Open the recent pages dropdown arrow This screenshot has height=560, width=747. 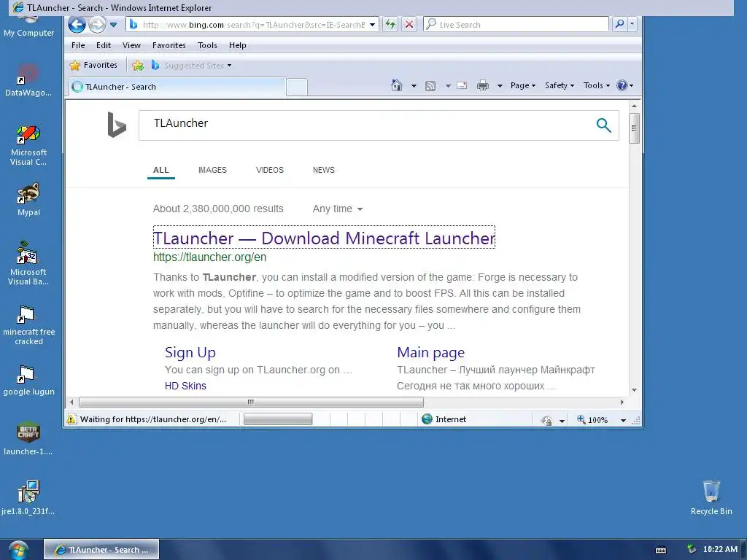(x=113, y=25)
